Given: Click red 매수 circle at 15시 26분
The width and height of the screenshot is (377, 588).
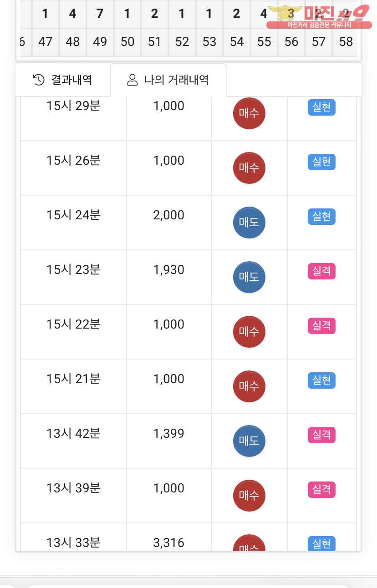Looking at the screenshot, I should coord(249,168).
